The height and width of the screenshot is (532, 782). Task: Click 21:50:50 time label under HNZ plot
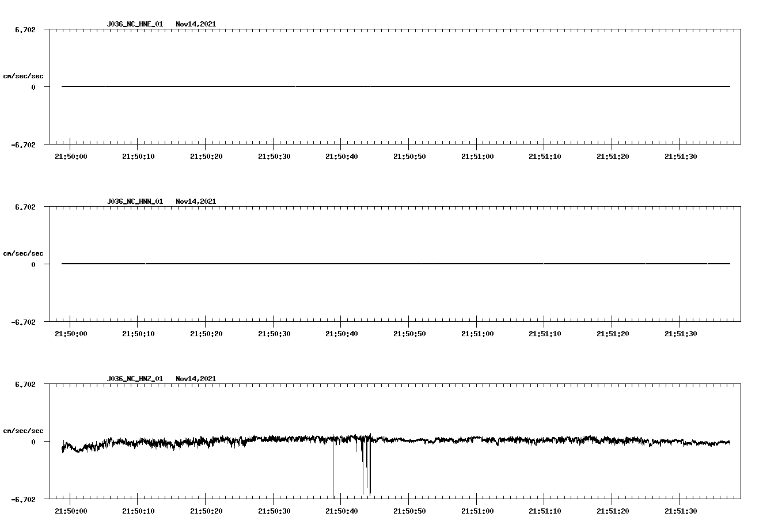tap(409, 511)
